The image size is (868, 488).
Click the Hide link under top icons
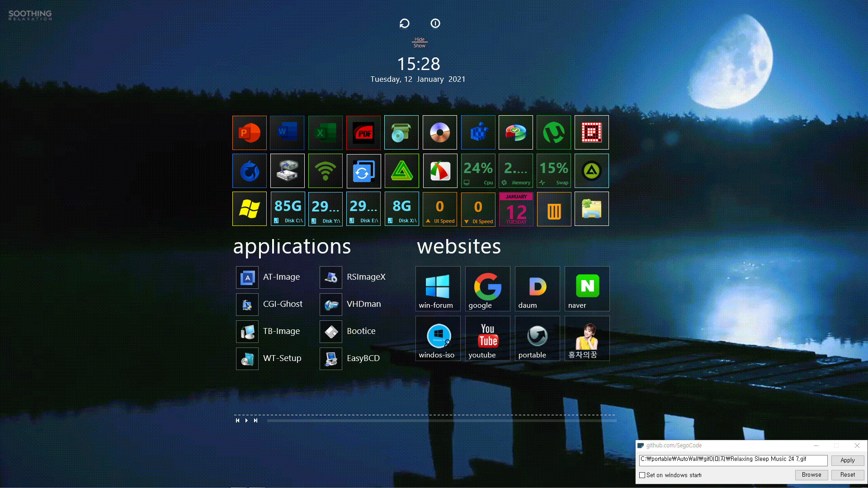pos(420,39)
